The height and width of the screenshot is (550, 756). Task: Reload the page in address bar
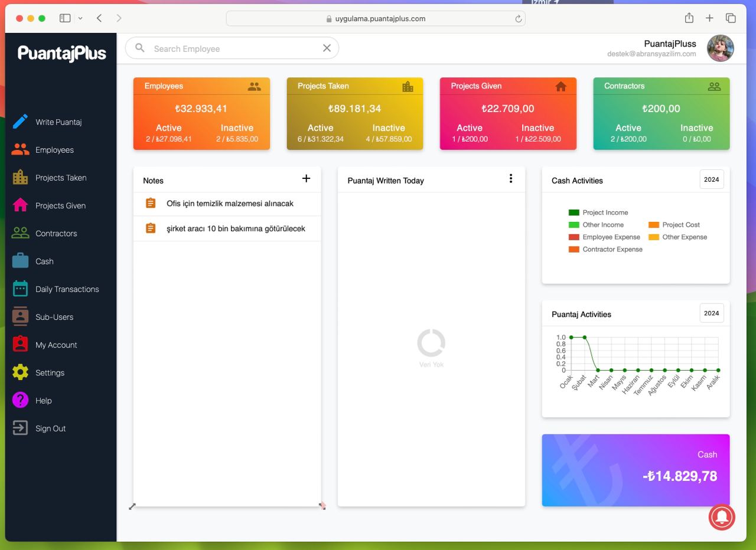tap(519, 19)
